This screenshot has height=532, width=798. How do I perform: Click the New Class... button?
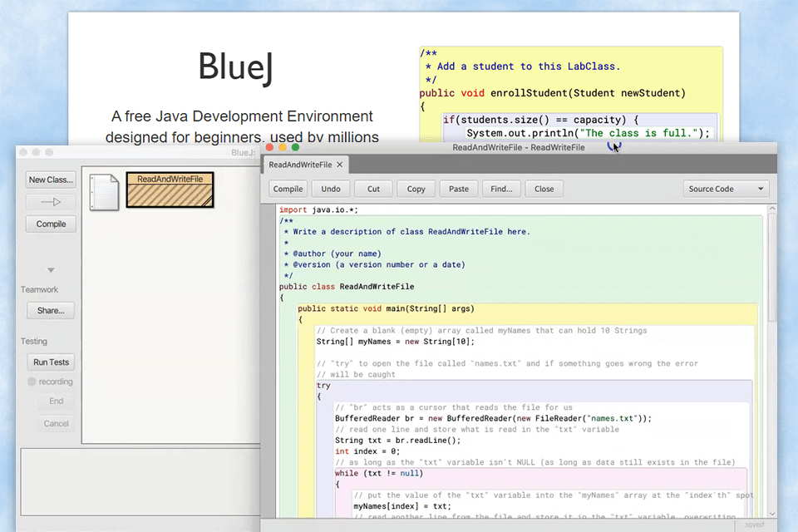pyautogui.click(x=51, y=180)
